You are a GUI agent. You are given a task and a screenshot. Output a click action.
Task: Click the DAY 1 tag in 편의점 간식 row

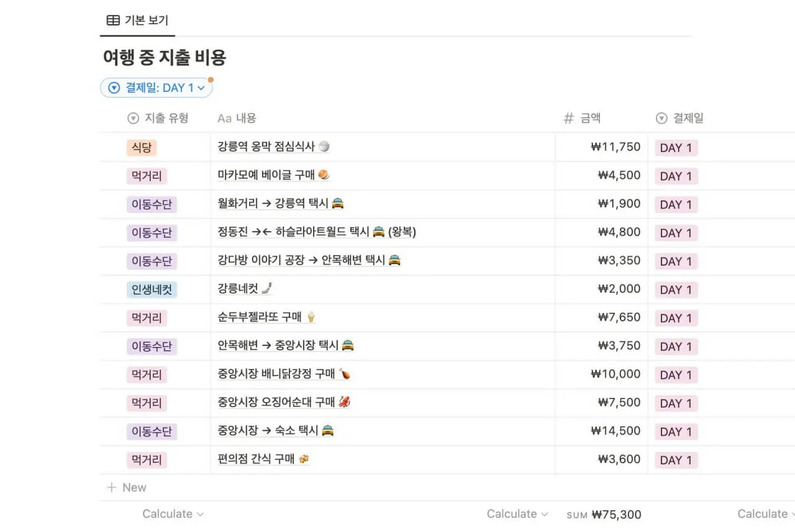(676, 460)
